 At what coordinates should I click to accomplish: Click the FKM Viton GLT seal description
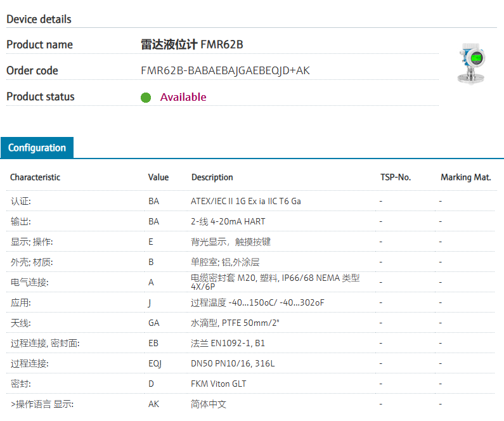218,384
